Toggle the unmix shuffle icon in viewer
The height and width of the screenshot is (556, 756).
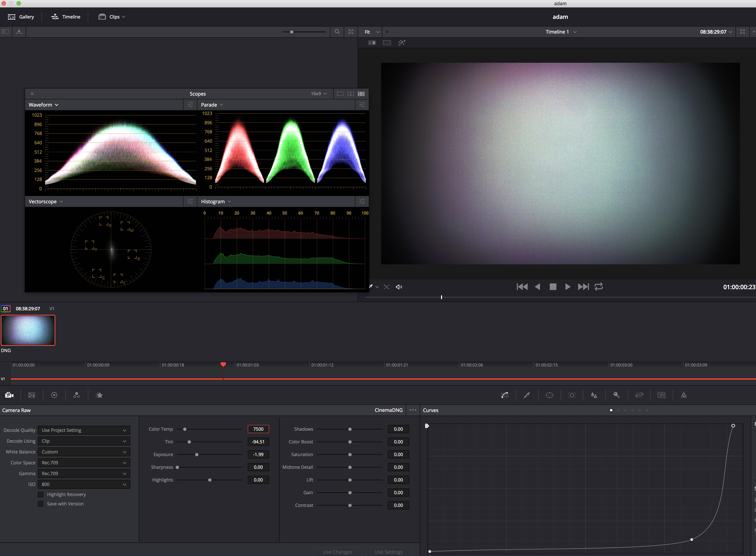[387, 287]
